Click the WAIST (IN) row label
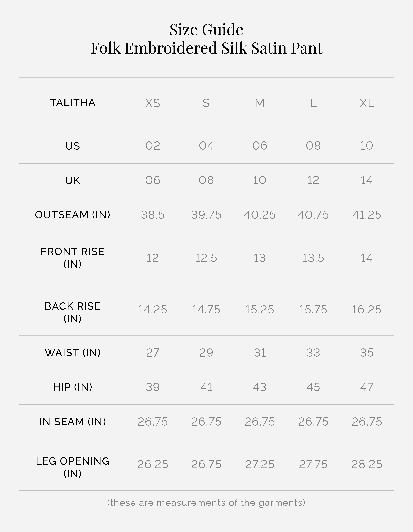Screen dimensions: 413x532 click(x=73, y=352)
